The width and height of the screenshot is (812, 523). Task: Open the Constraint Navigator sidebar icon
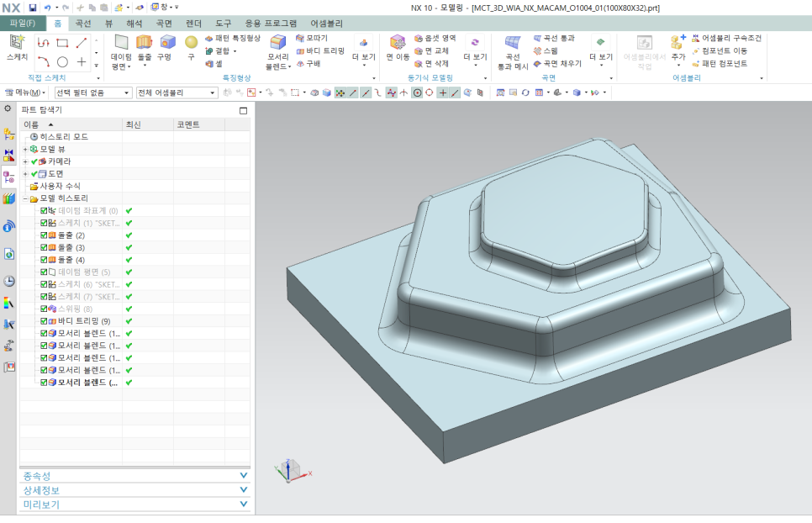[x=8, y=155]
